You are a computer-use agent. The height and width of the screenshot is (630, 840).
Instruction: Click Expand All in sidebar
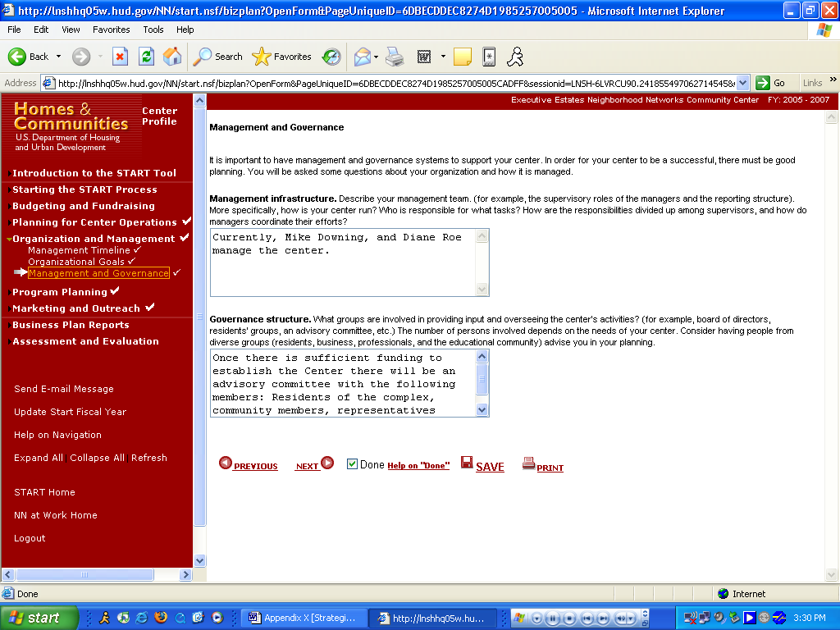click(39, 458)
